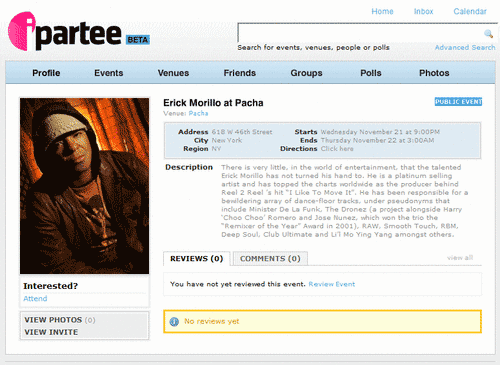Switch to the REVIEWS (0) tab
500x365 pixels.
[197, 259]
